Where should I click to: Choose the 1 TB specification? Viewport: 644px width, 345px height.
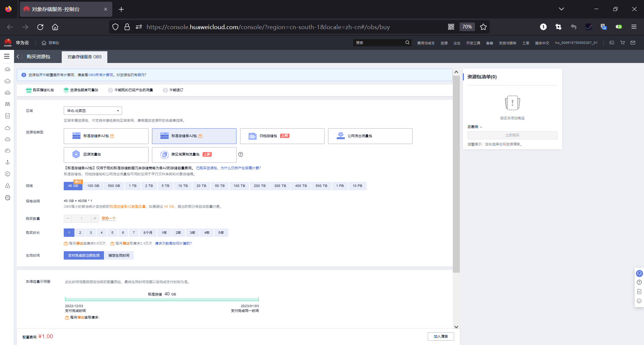point(133,186)
